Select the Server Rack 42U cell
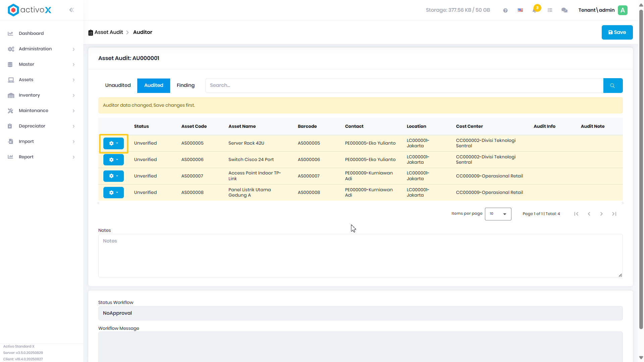Screen dimensions: 644x362 tap(246, 143)
